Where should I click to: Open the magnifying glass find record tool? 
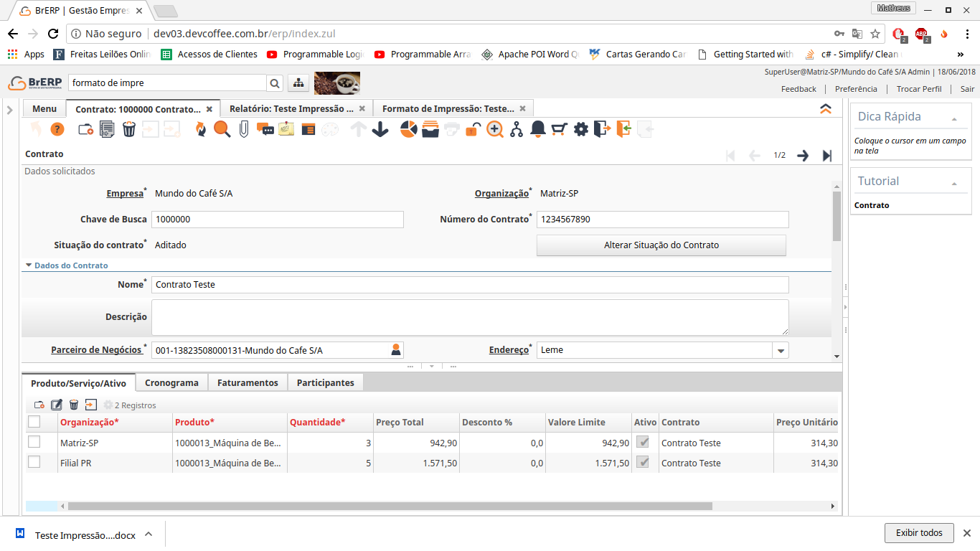click(x=222, y=129)
